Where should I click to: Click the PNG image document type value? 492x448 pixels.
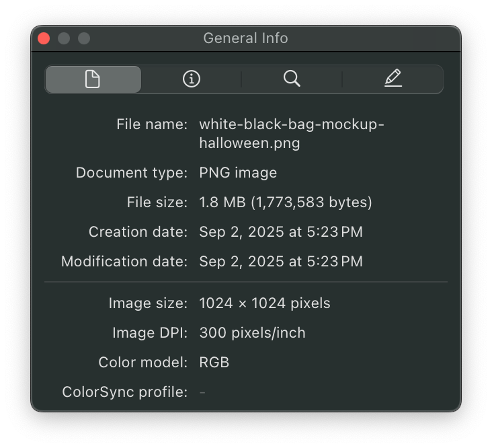[238, 173]
